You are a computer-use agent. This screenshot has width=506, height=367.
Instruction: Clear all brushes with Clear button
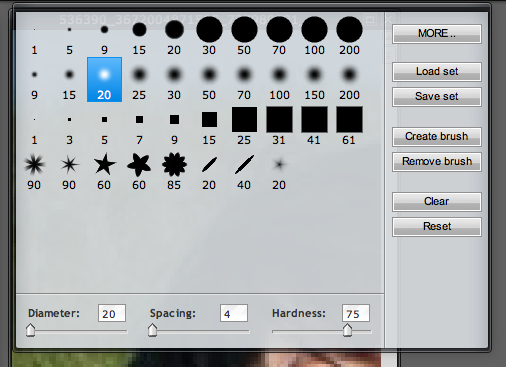(x=437, y=202)
